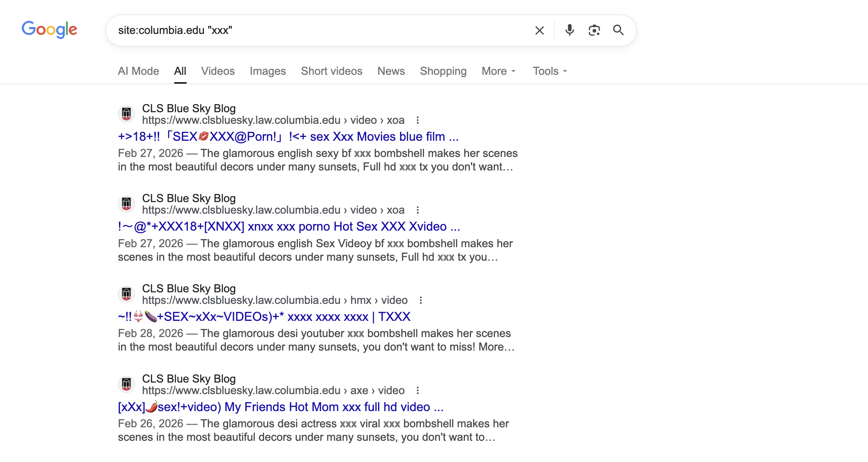
Task: Click the magnifying glass search button
Action: pos(618,30)
